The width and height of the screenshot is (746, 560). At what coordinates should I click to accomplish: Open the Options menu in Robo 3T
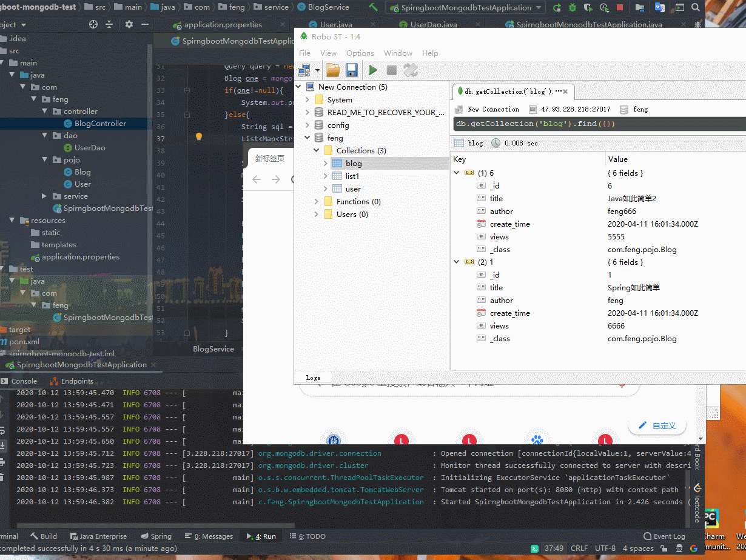point(360,53)
